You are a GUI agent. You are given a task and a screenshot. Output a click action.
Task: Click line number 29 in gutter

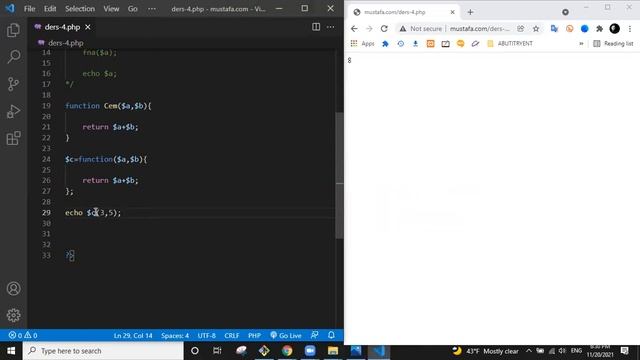tap(46, 213)
